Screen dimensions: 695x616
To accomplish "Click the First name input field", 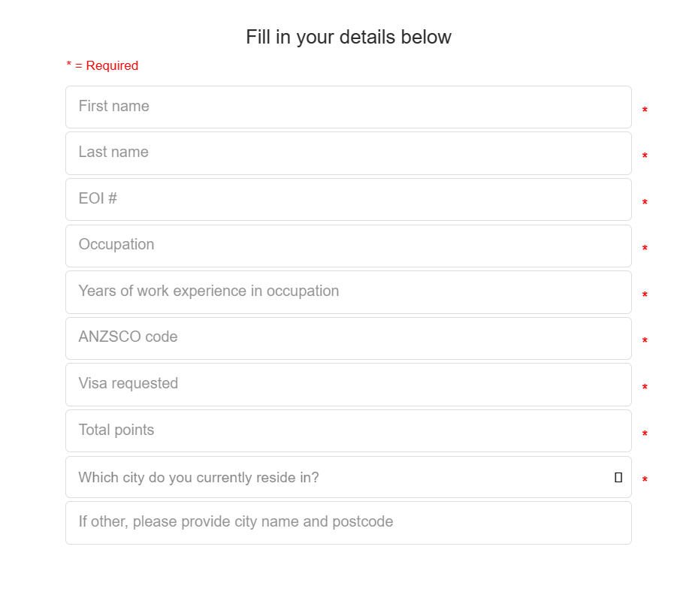I will pos(348,107).
